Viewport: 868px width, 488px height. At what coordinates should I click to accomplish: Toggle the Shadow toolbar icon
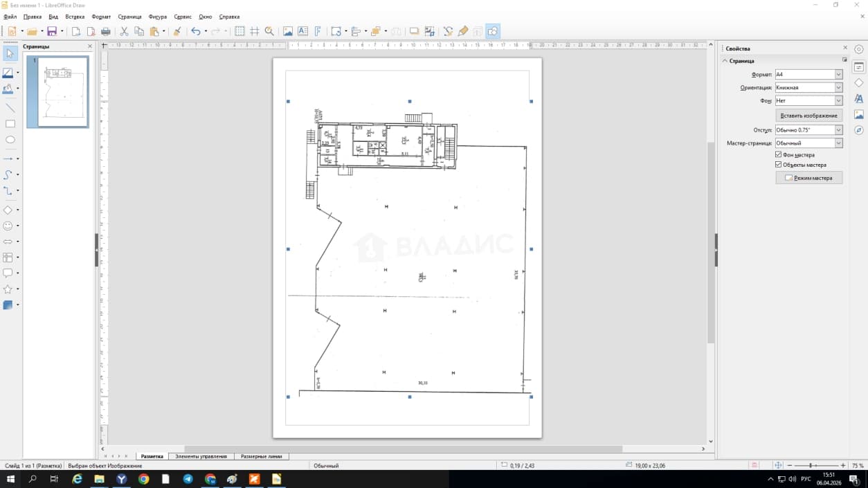(414, 31)
